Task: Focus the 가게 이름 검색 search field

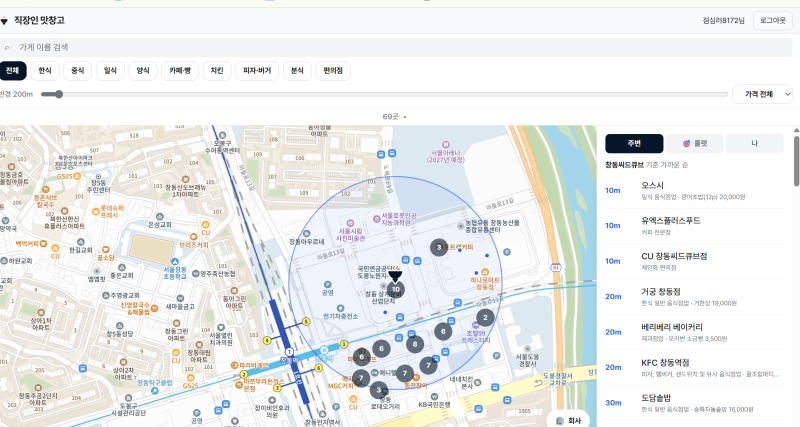Action: coord(395,47)
